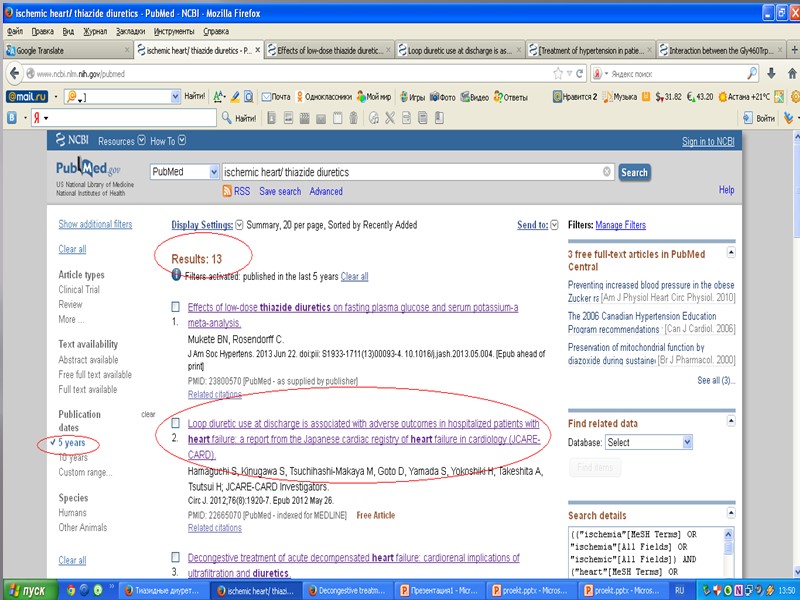This screenshot has width=800, height=600.
Task: Enable the Review article type filter
Action: (70, 304)
